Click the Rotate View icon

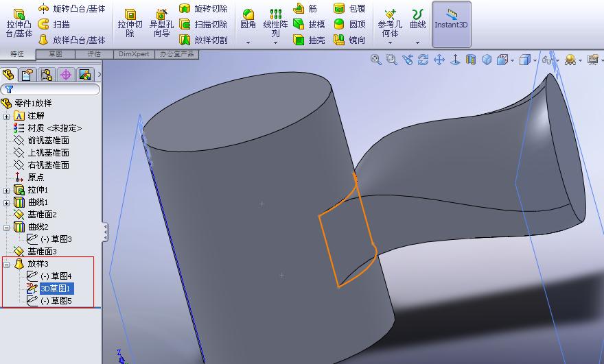(423, 60)
